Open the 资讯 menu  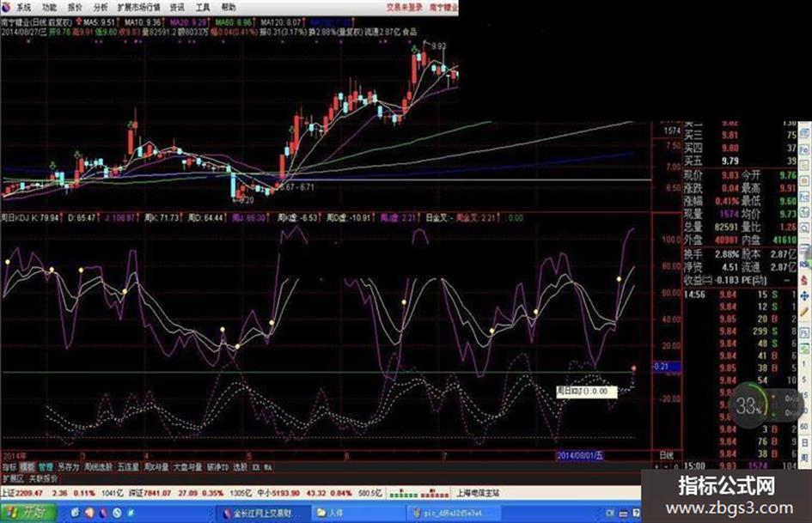(177, 7)
